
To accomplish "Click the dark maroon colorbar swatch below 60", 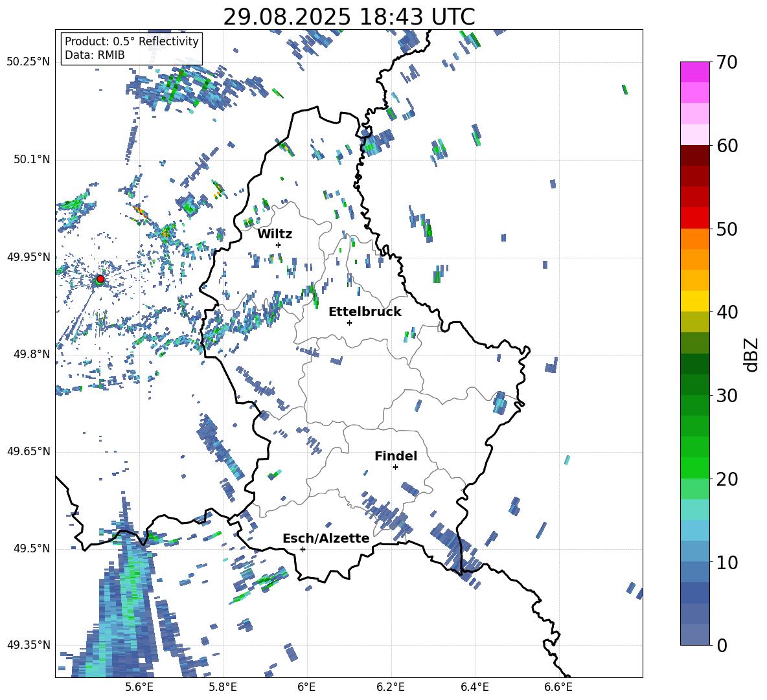I will [x=695, y=155].
